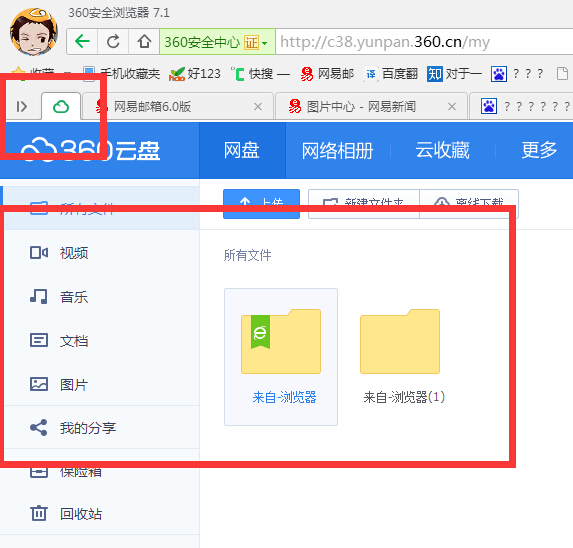
Task: Close the 图片中心 - 网易新闻 tab
Action: [452, 107]
